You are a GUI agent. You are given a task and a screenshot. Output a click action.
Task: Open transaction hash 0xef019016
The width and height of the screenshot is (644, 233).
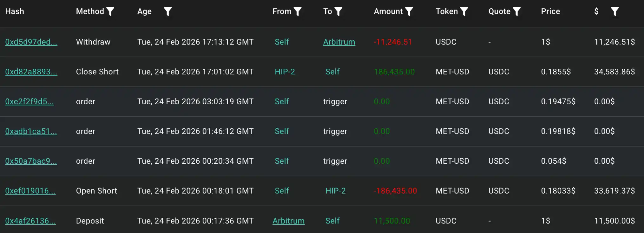click(x=30, y=191)
